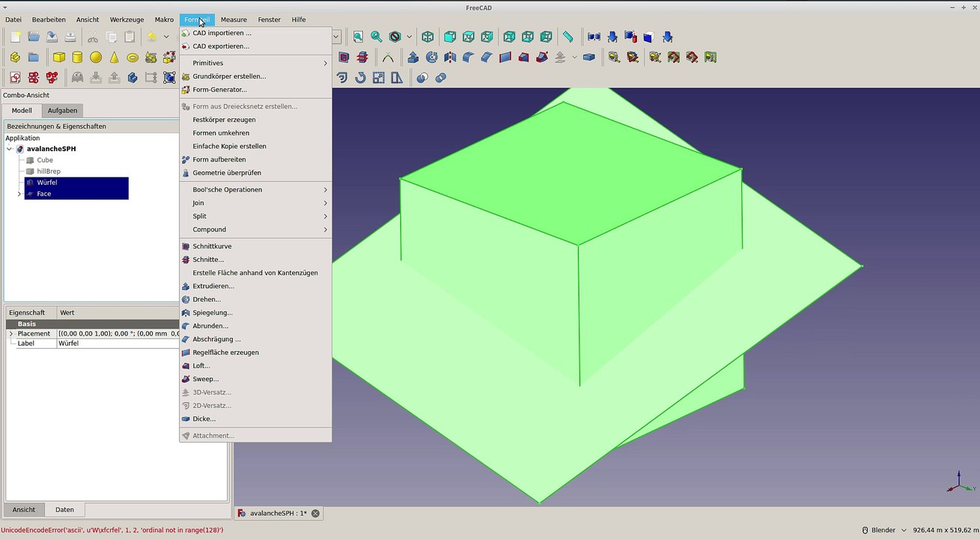Collapse the avalancheSPH document tree node
The width and height of the screenshot is (980, 539).
(10, 149)
